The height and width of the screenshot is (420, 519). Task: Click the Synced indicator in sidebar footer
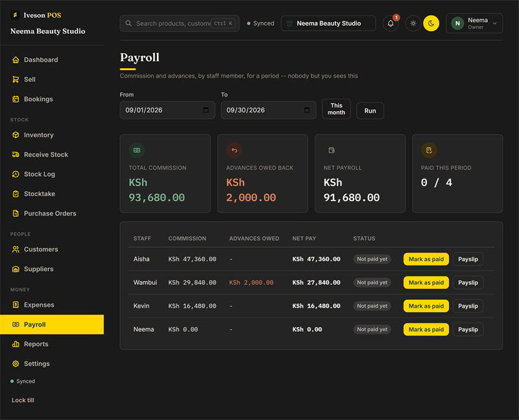(x=23, y=381)
